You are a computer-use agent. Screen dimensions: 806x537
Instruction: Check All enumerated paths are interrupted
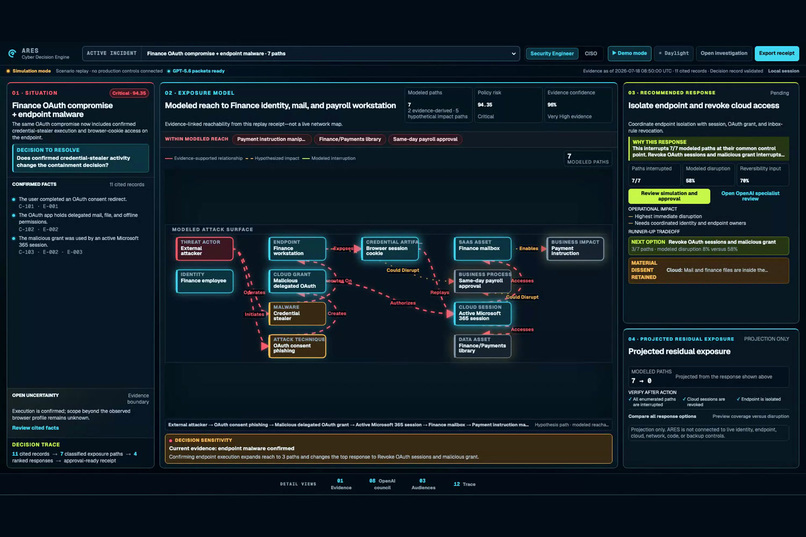(653, 402)
